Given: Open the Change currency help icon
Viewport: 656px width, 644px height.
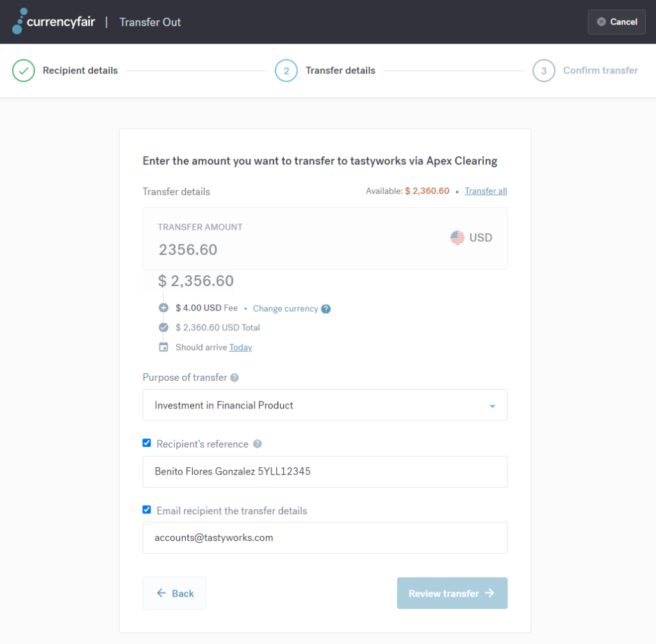Looking at the screenshot, I should point(326,309).
